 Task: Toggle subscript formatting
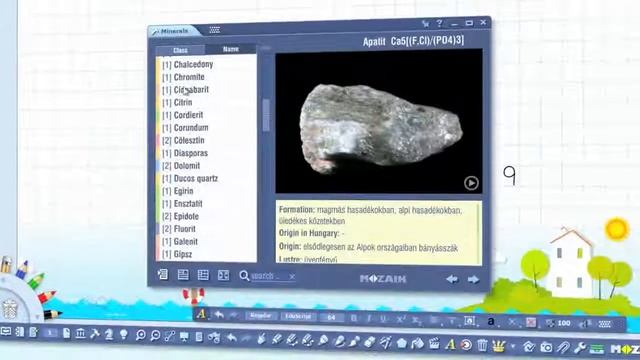coord(416,320)
